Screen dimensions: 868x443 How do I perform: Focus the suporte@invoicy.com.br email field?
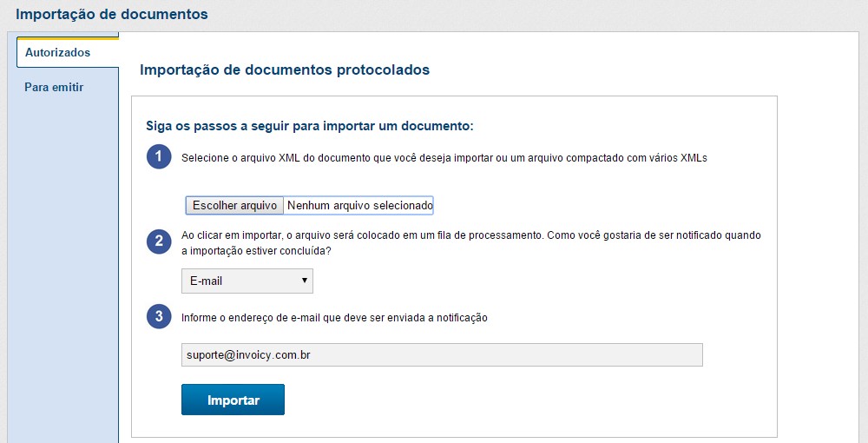click(441, 355)
